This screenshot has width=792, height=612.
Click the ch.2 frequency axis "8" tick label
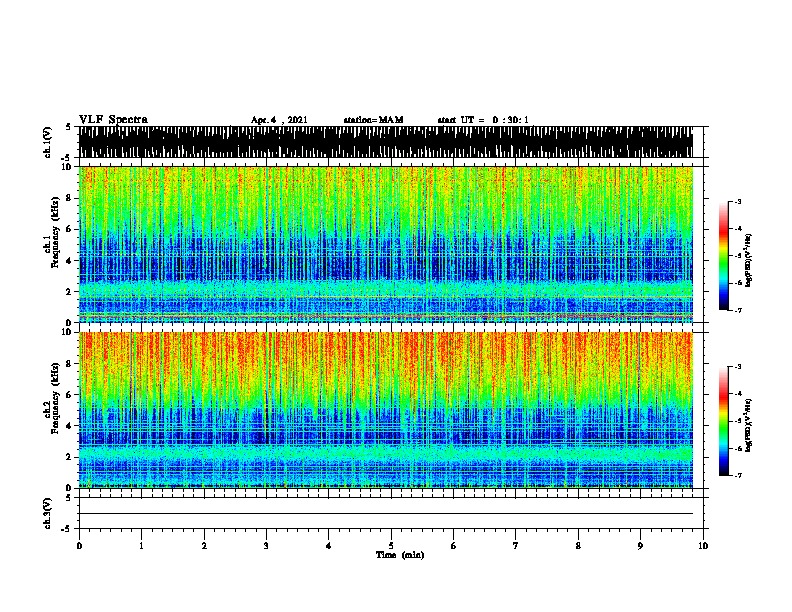[70, 364]
